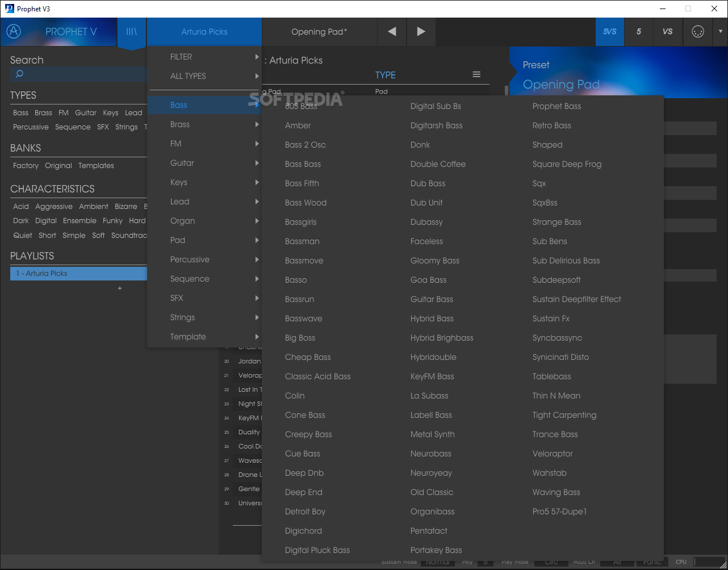Switch synth mode to Prophet 5
The width and height of the screenshot is (728, 570).
639,32
